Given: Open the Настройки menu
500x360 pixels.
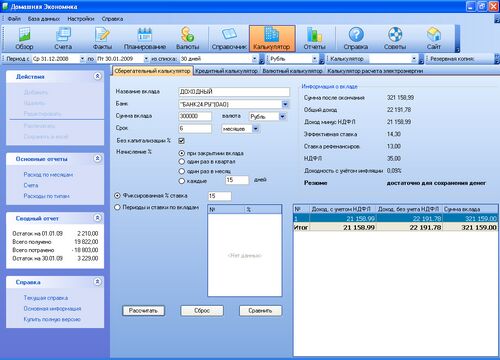Looking at the screenshot, I should coord(81,19).
